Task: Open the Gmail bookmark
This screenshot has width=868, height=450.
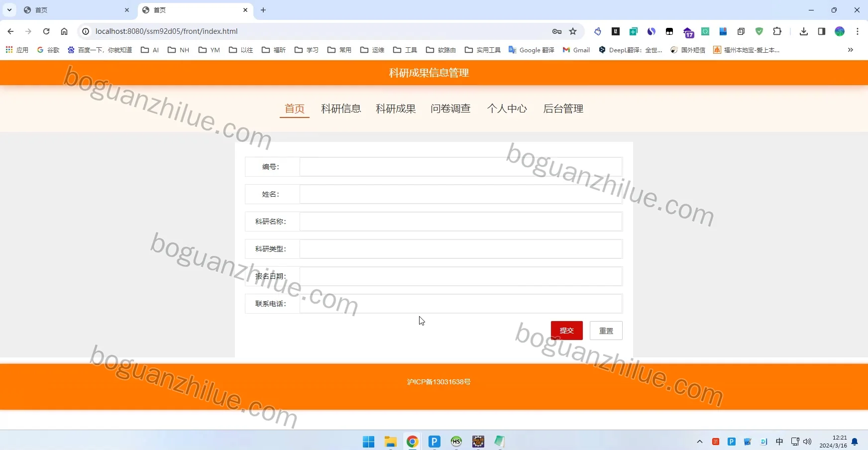Action: (x=576, y=50)
